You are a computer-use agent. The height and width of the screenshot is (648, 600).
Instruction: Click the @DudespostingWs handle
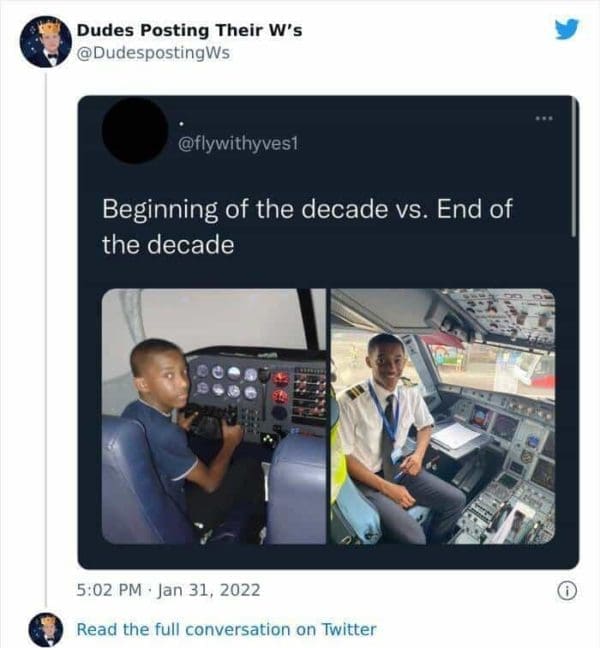(x=153, y=53)
